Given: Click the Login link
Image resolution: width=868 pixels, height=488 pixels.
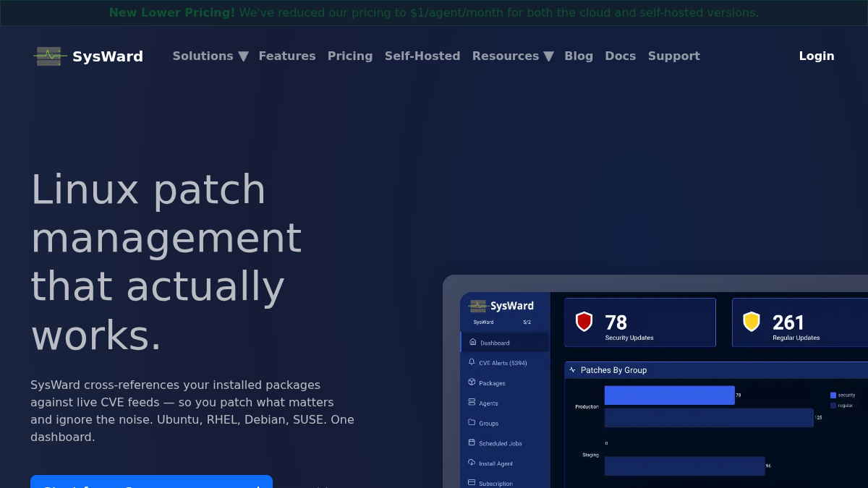Looking at the screenshot, I should (x=817, y=56).
